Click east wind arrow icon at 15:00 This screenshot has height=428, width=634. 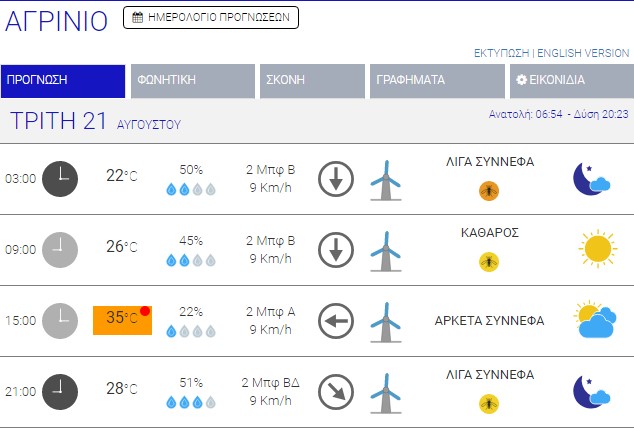point(337,320)
